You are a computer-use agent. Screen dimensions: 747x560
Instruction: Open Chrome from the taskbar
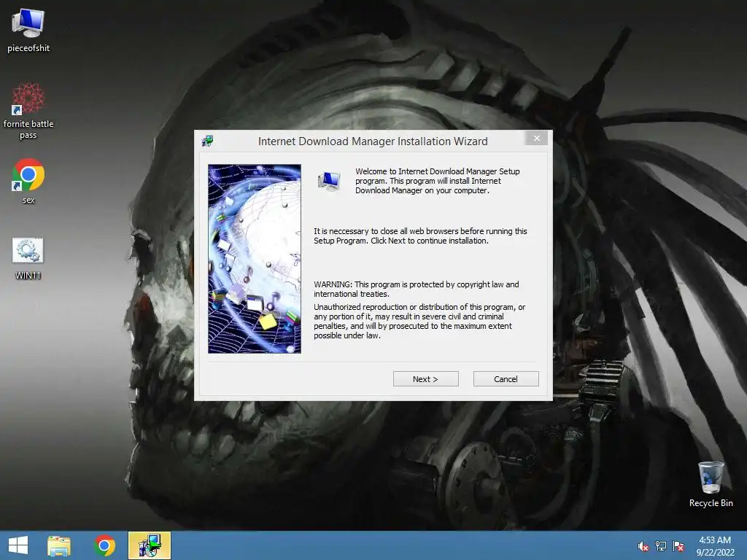(x=104, y=545)
